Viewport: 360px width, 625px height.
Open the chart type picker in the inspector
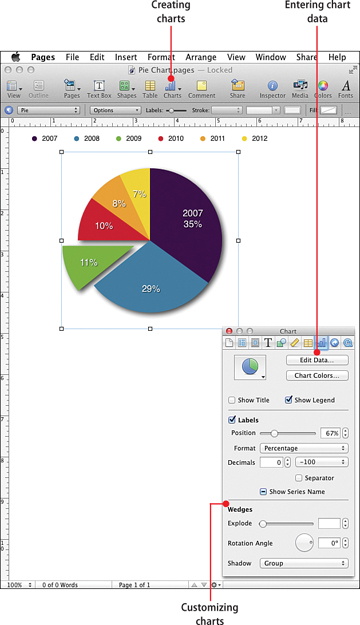click(x=250, y=367)
